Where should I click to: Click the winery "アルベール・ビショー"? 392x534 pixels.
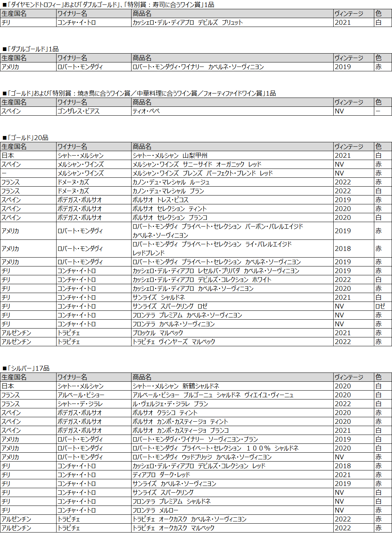[x=81, y=395]
